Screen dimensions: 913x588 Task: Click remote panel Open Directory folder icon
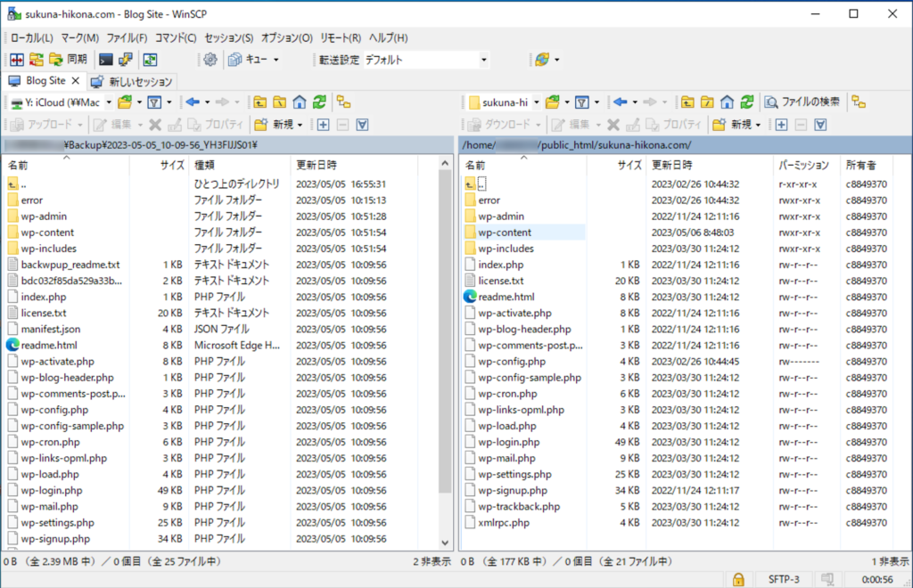click(x=553, y=102)
